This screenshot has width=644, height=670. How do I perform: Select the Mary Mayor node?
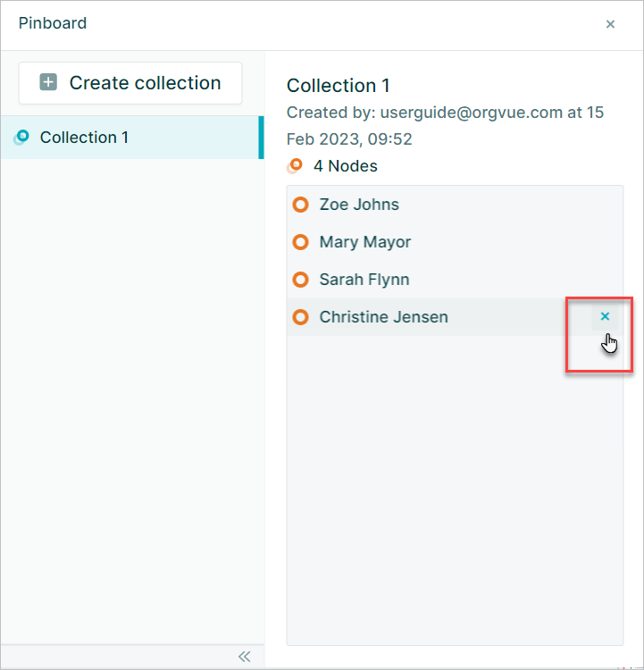click(x=456, y=242)
